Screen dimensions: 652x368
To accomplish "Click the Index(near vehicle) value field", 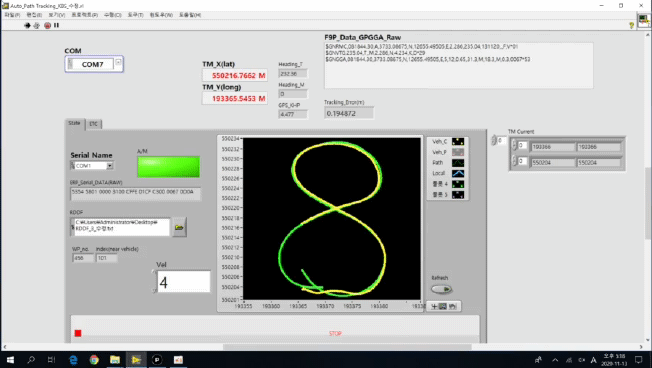I will [107, 258].
